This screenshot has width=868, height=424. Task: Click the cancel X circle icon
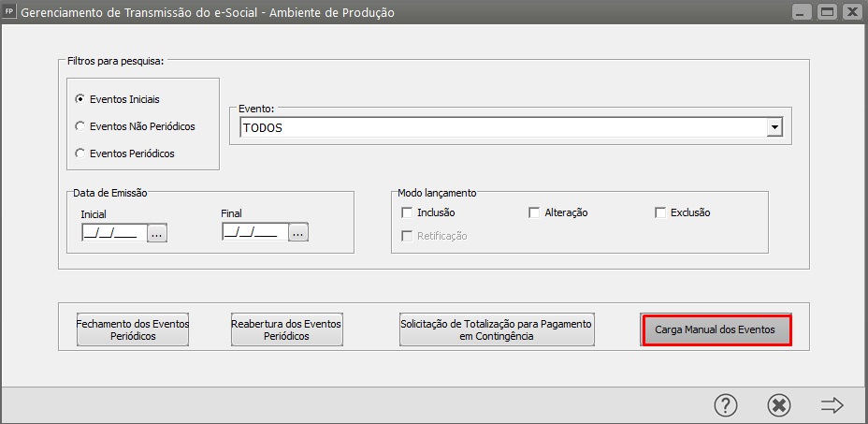point(779,404)
